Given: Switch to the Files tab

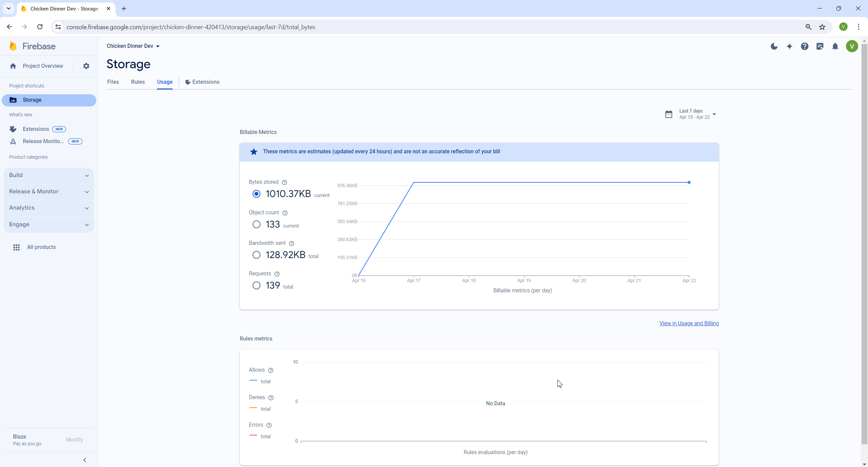Looking at the screenshot, I should [113, 82].
